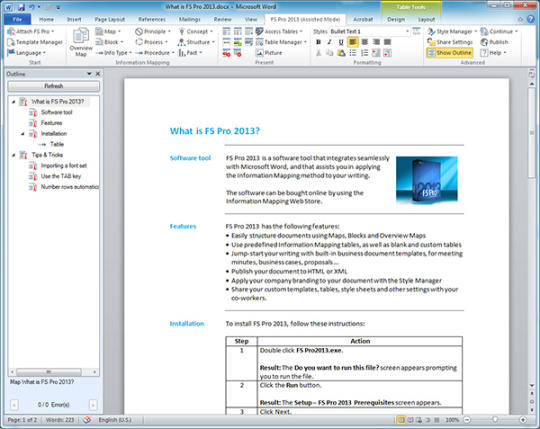Image resolution: width=540 pixels, height=429 pixels.
Task: Close the Outline pane
Action: (x=98, y=74)
